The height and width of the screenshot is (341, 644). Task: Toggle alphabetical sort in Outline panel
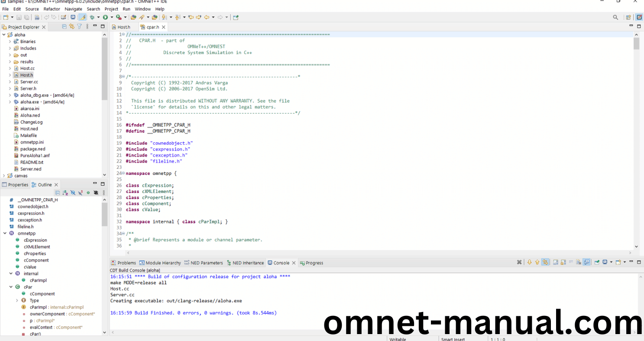(x=65, y=193)
